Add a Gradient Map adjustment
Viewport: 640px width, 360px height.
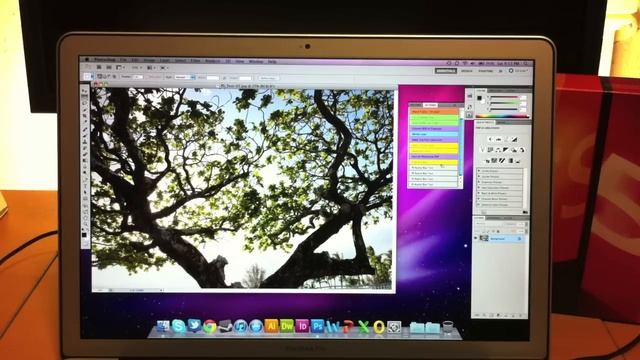click(x=510, y=160)
